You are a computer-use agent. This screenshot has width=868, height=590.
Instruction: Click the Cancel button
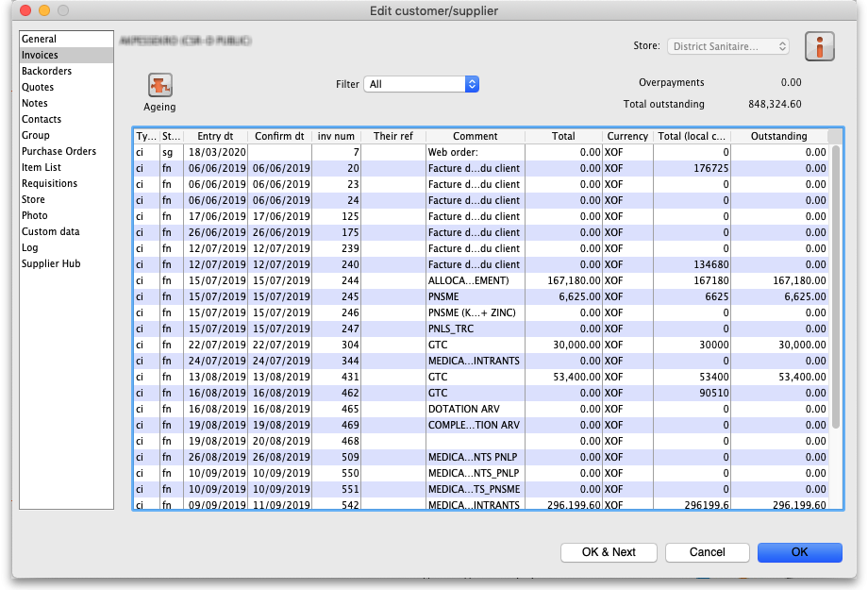pyautogui.click(x=707, y=552)
